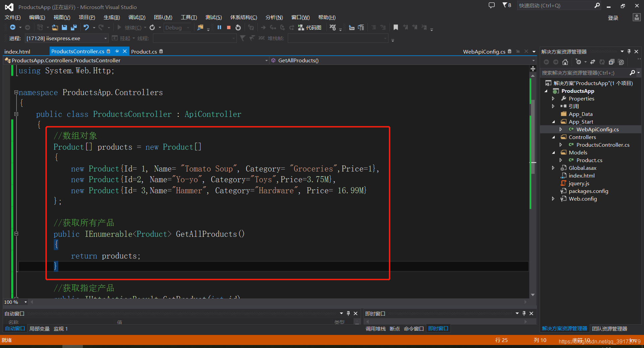This screenshot has width=644, height=348.
Task: Click the find in files icon
Action: [200, 27]
